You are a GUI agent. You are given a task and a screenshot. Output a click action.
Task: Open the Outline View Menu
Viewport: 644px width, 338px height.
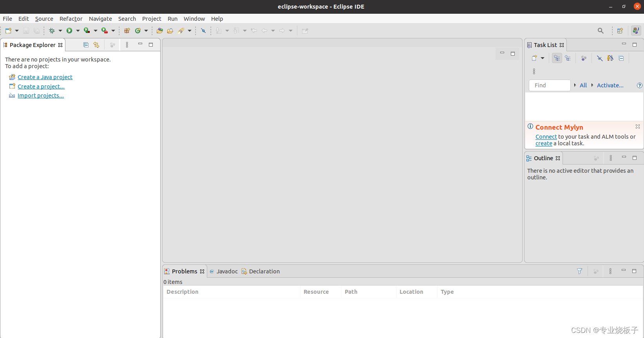tap(611, 158)
